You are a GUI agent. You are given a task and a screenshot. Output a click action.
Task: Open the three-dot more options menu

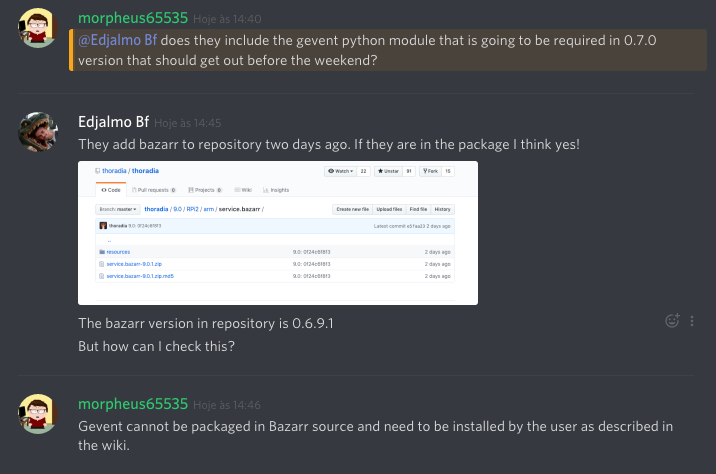coord(692,321)
